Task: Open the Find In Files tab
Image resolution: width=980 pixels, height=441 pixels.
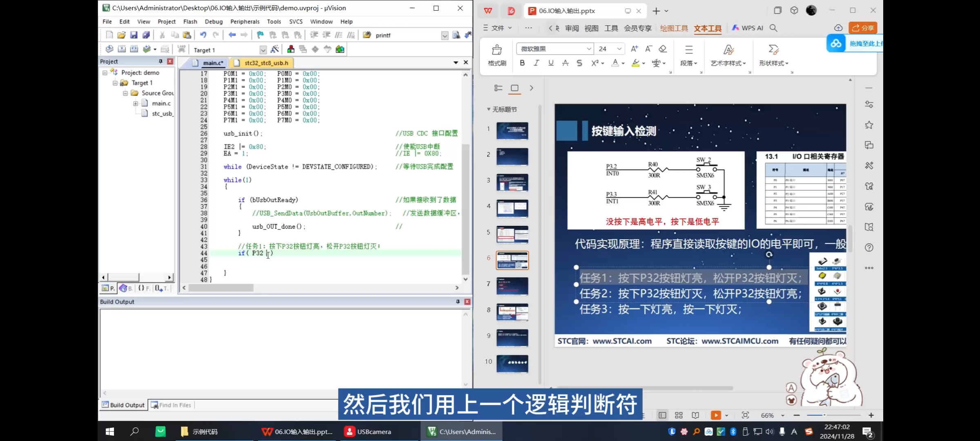Action: pyautogui.click(x=171, y=405)
